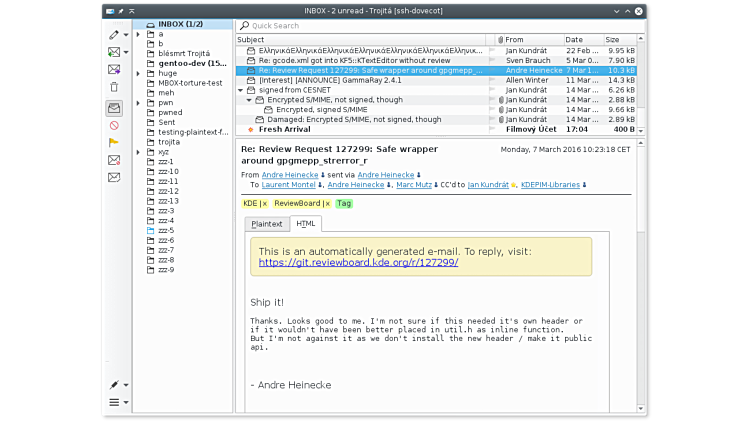Open the git.reviewboard.kde.org link

pos(358,262)
